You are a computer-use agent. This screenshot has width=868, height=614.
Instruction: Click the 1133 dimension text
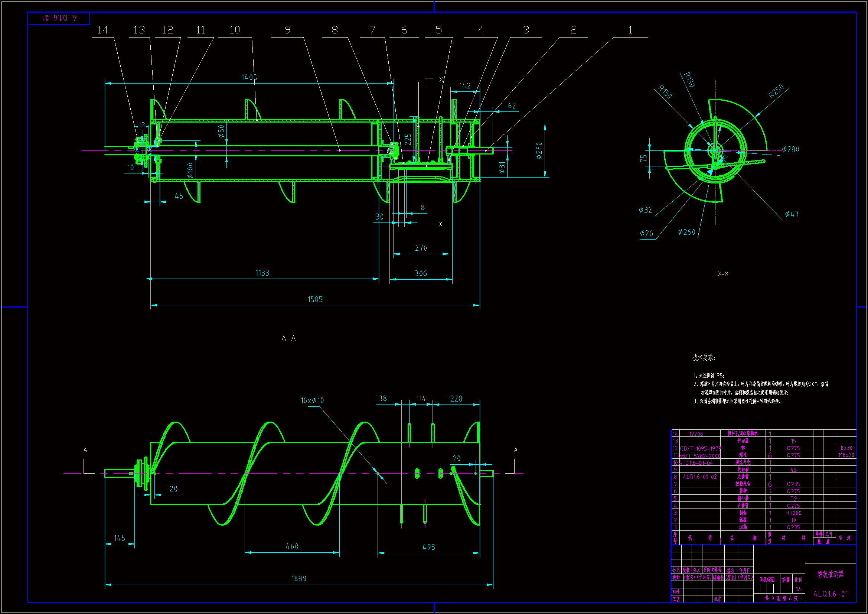pyautogui.click(x=262, y=273)
